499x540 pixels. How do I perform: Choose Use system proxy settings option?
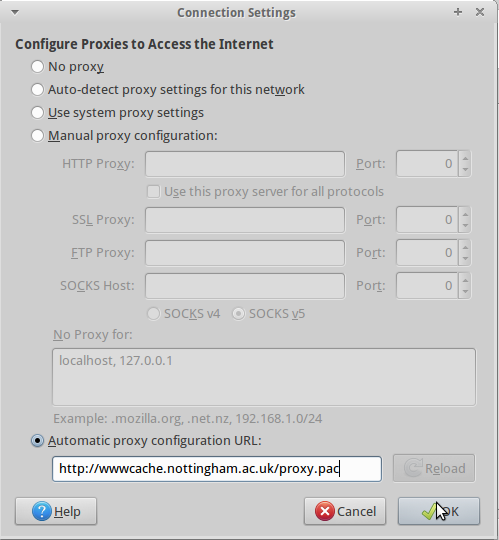[37, 113]
